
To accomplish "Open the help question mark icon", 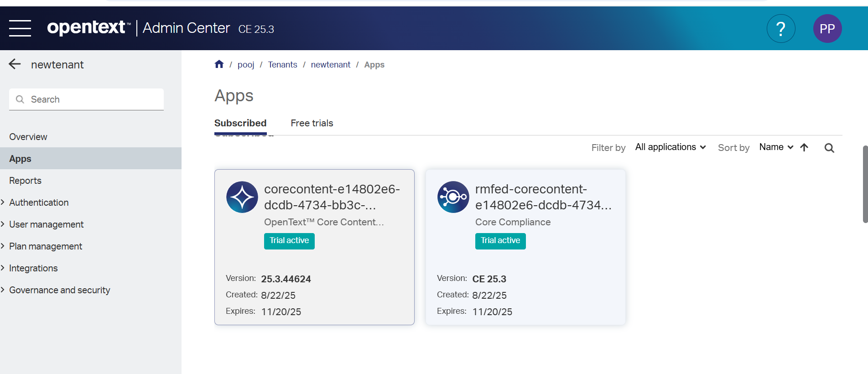I will [x=781, y=29].
